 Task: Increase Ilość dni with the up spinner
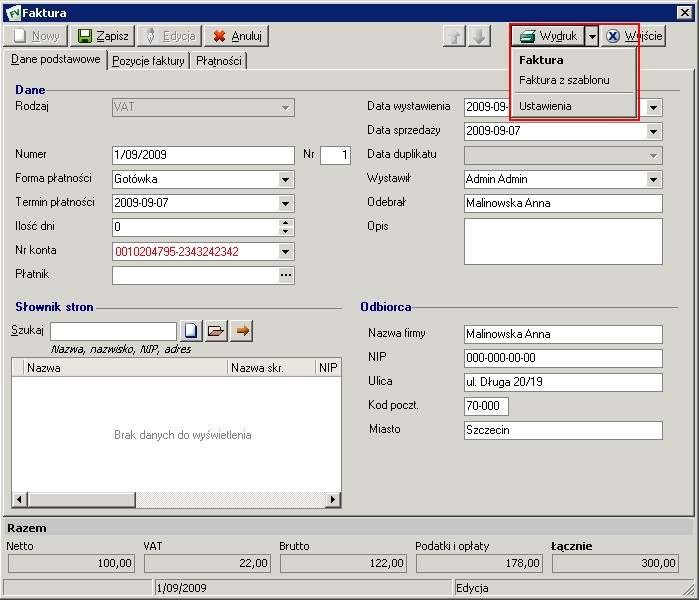[286, 223]
